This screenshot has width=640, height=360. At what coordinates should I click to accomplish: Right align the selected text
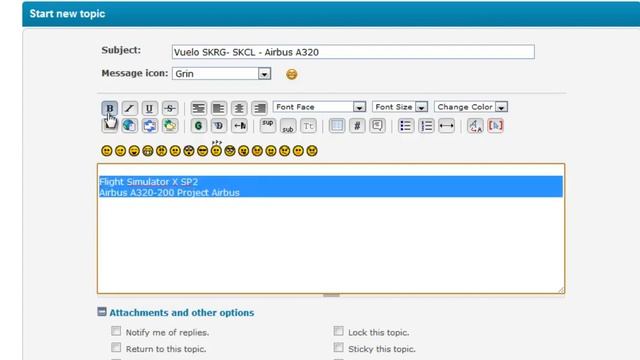pos(260,108)
